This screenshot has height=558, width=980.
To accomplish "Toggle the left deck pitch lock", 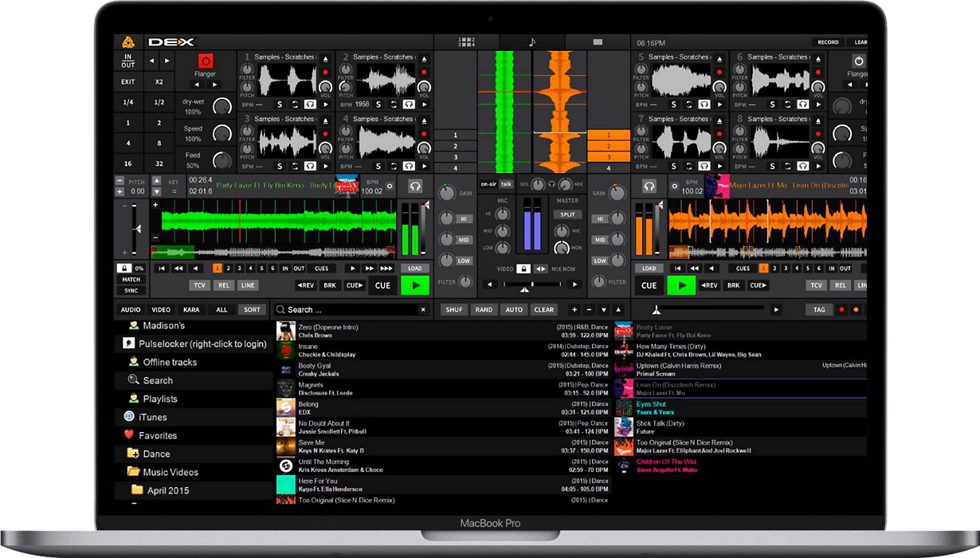I will tap(124, 269).
